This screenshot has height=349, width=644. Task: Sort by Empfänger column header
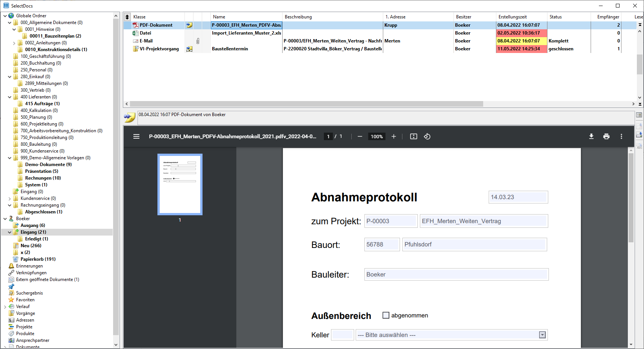coord(606,17)
